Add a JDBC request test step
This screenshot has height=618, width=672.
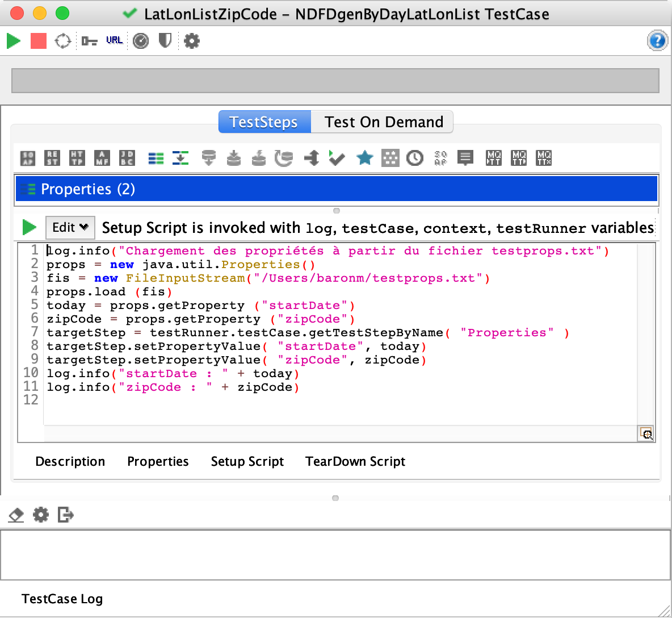click(127, 158)
